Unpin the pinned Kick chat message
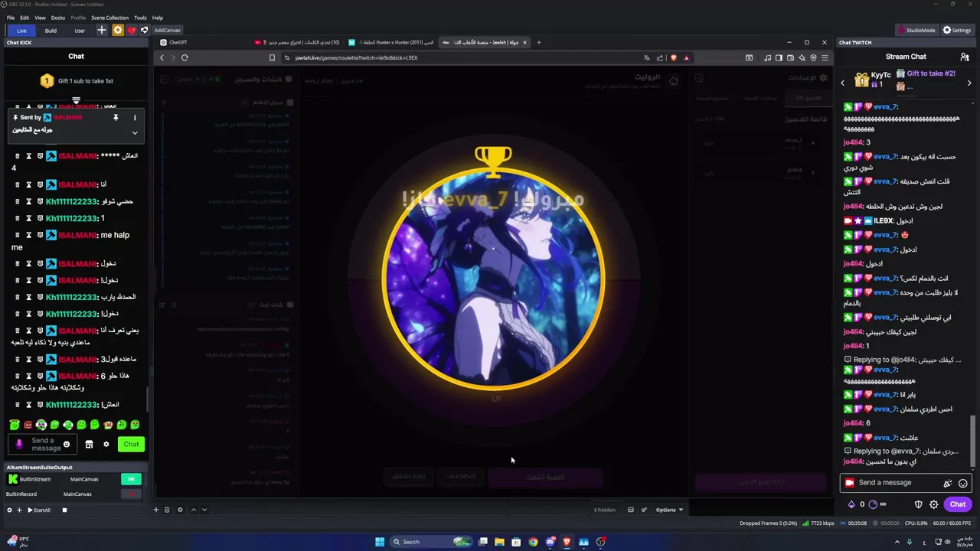Image resolution: width=980 pixels, height=551 pixels. pos(116,118)
